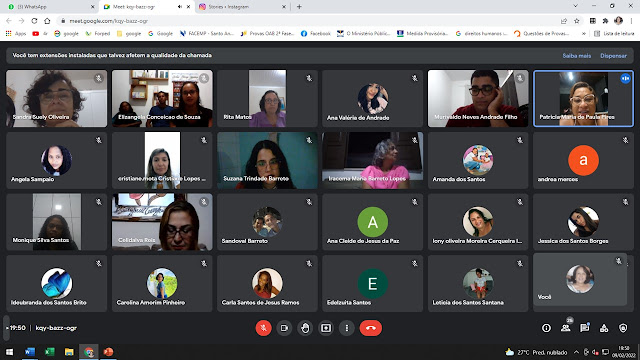Viewport: 640px width, 360px height.
Task: Open the FACEMP - Santo An... bookmark
Action: (207, 33)
